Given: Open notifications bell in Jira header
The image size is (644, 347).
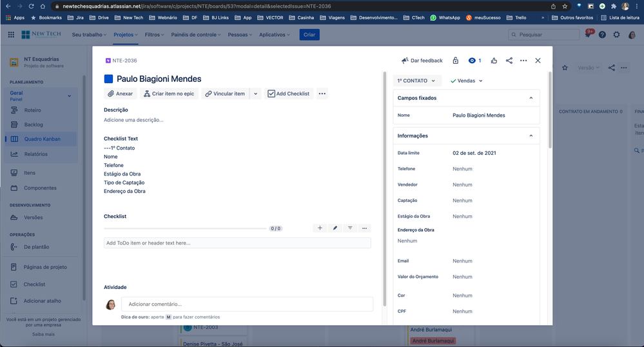Looking at the screenshot, I should 588,35.
